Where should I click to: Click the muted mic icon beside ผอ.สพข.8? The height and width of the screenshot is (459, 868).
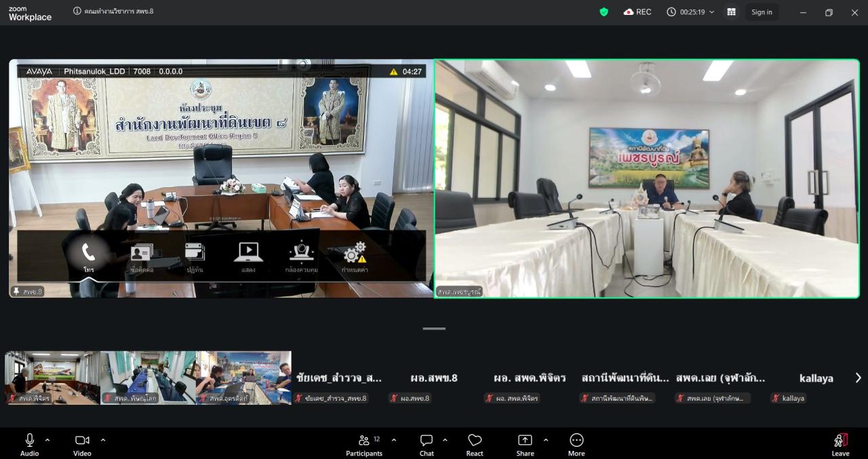click(394, 398)
